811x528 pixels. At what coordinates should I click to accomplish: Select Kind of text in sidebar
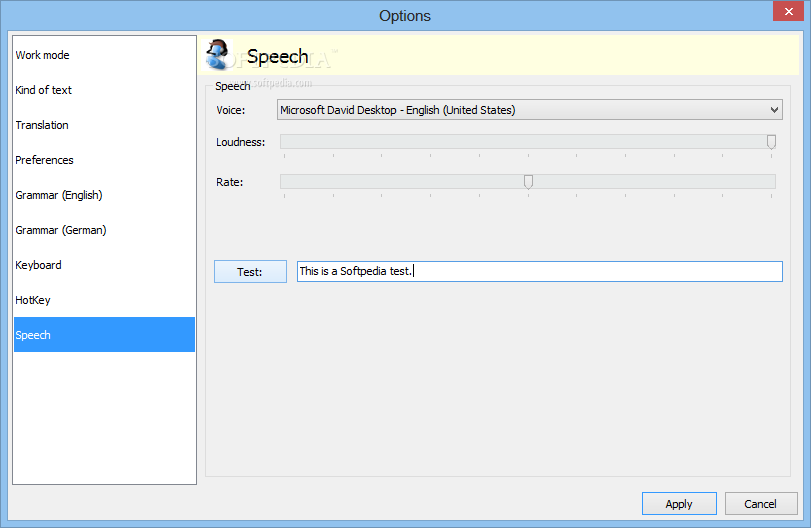click(104, 90)
